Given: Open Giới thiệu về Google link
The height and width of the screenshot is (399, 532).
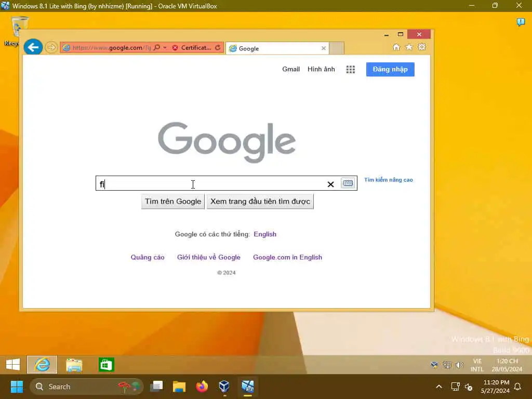Looking at the screenshot, I should 209,257.
